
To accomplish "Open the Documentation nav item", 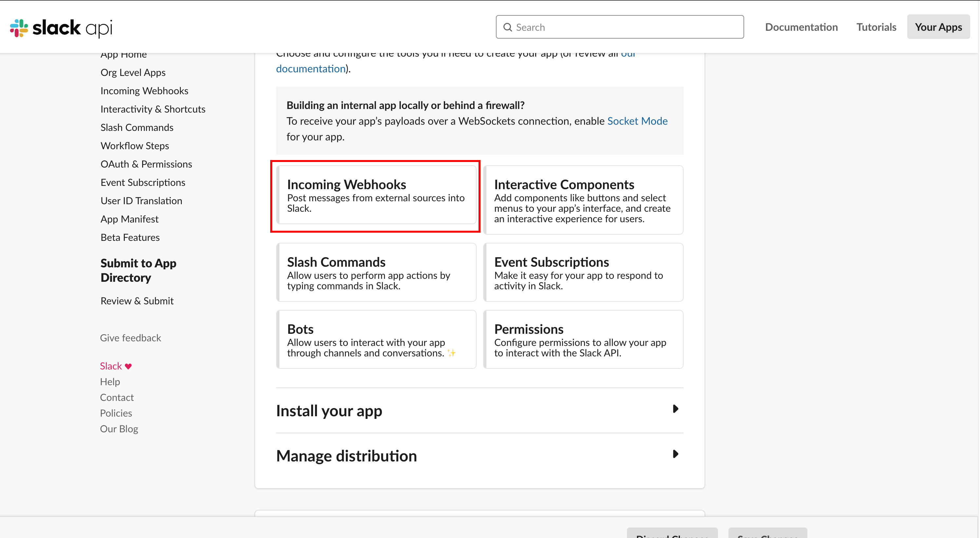I will (801, 27).
